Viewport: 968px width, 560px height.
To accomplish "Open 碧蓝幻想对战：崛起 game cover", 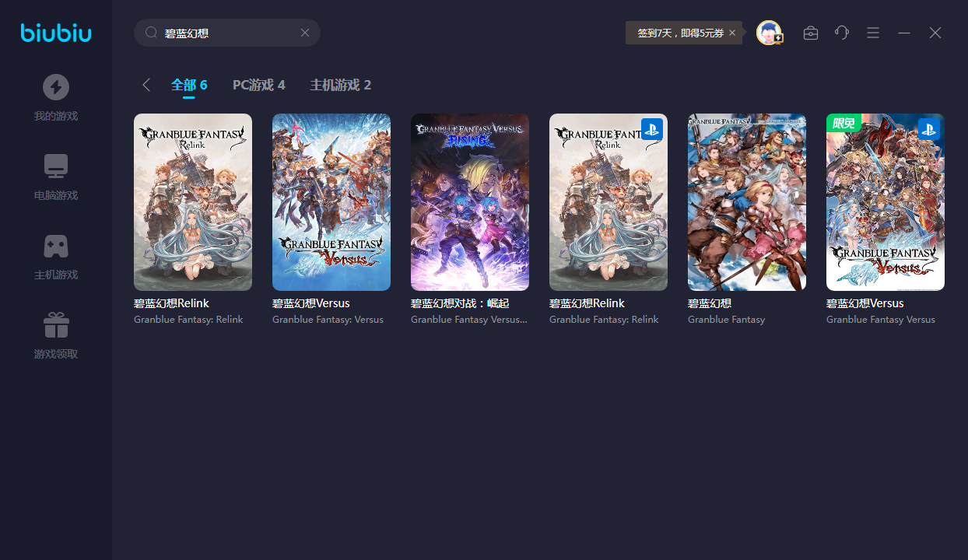I will click(x=470, y=202).
